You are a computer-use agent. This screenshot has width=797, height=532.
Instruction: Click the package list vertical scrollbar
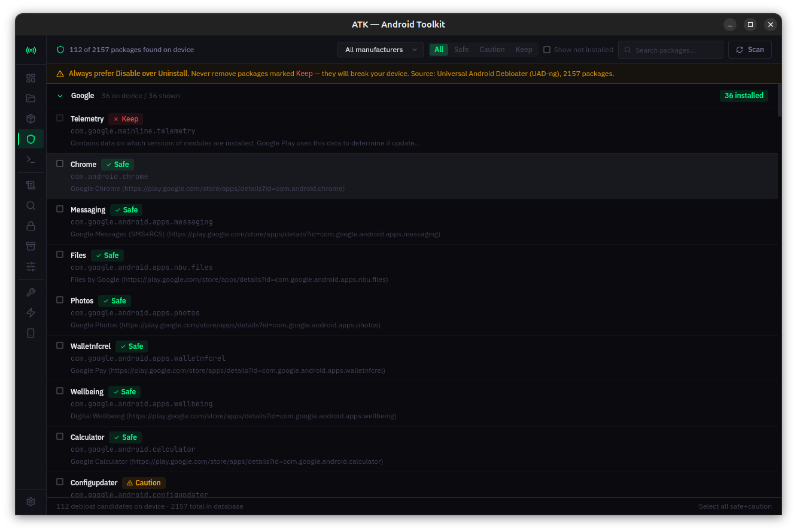click(x=780, y=100)
